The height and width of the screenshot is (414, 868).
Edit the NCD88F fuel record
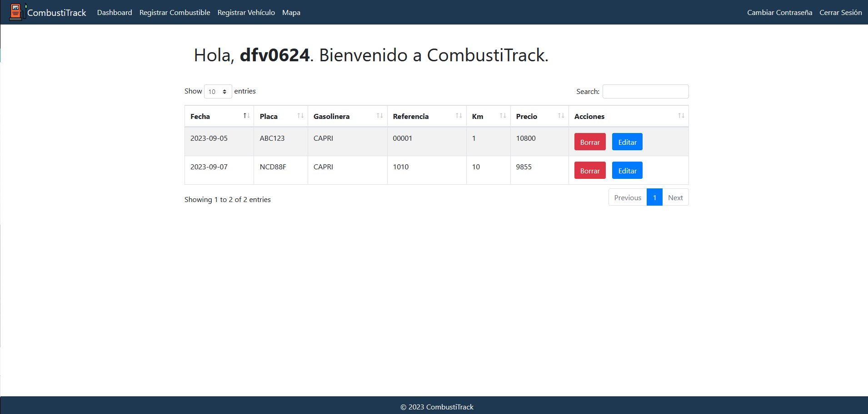point(627,171)
